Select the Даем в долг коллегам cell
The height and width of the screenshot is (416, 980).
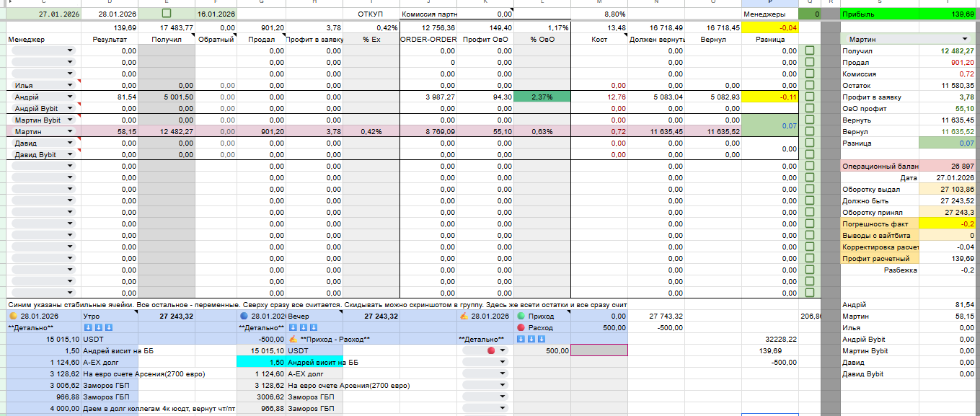[x=159, y=408]
